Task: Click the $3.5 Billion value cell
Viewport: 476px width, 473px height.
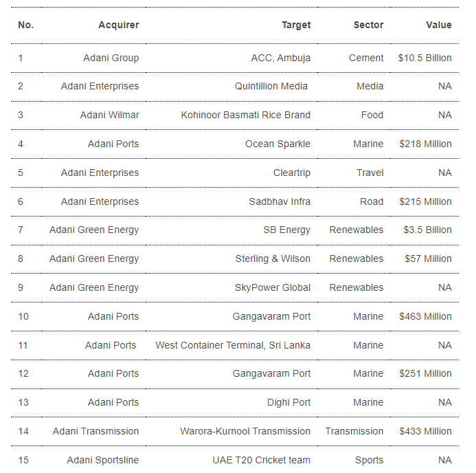Action: (427, 230)
